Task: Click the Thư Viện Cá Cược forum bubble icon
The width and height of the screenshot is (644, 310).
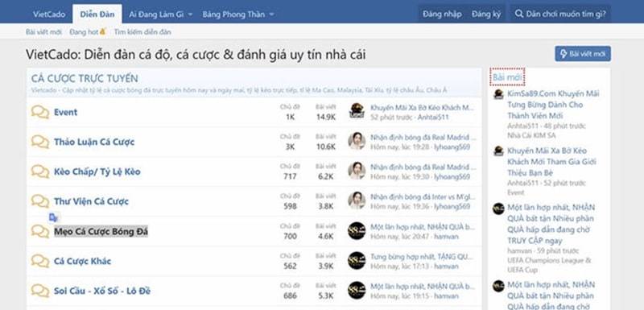Action: tap(39, 201)
